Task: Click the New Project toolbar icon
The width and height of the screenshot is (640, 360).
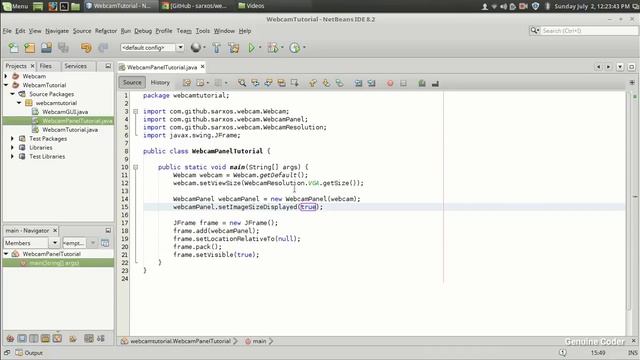Action: (30, 48)
